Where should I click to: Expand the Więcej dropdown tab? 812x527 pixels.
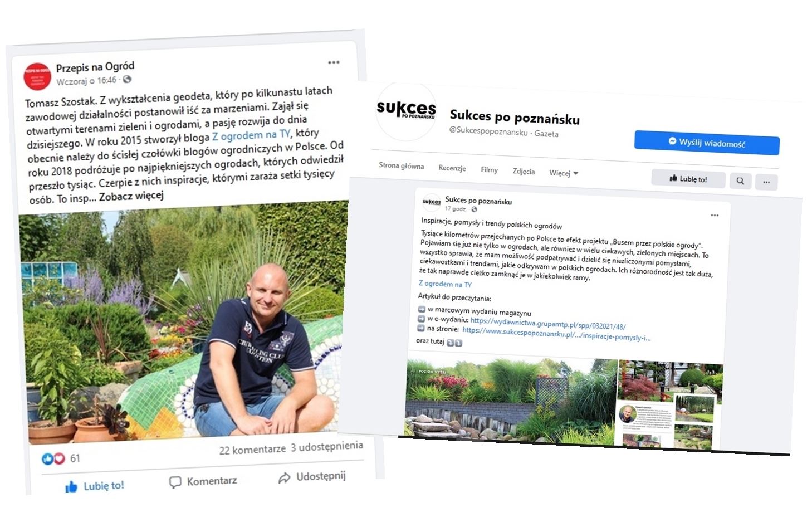(564, 173)
